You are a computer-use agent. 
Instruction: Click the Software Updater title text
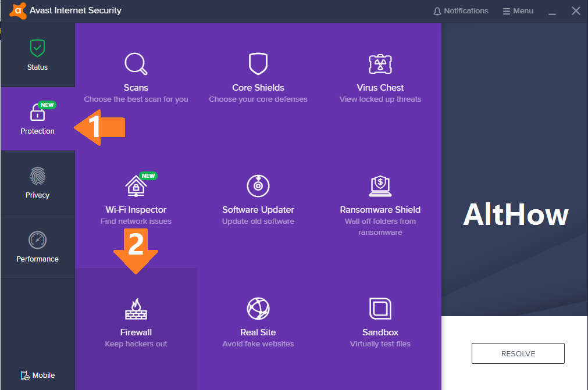[258, 210]
